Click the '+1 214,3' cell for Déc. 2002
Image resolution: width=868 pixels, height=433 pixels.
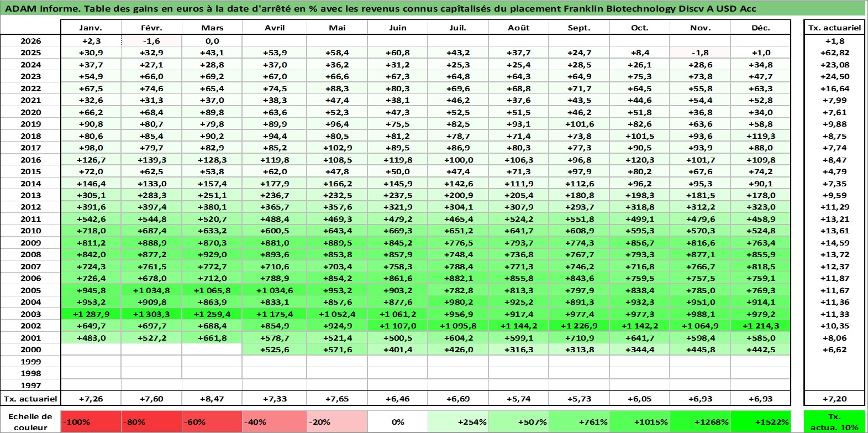(x=760, y=326)
